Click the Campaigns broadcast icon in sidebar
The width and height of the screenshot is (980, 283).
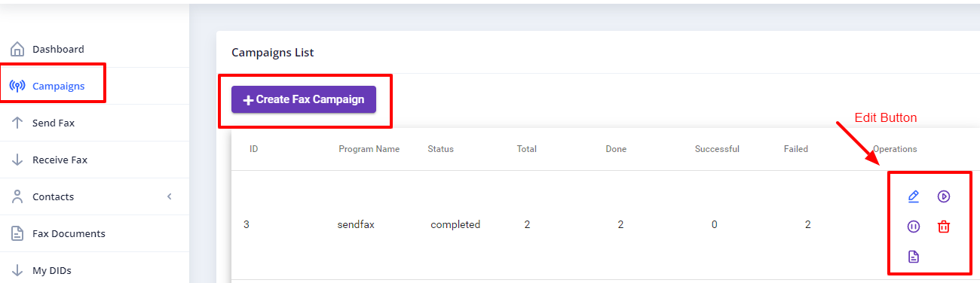click(17, 86)
